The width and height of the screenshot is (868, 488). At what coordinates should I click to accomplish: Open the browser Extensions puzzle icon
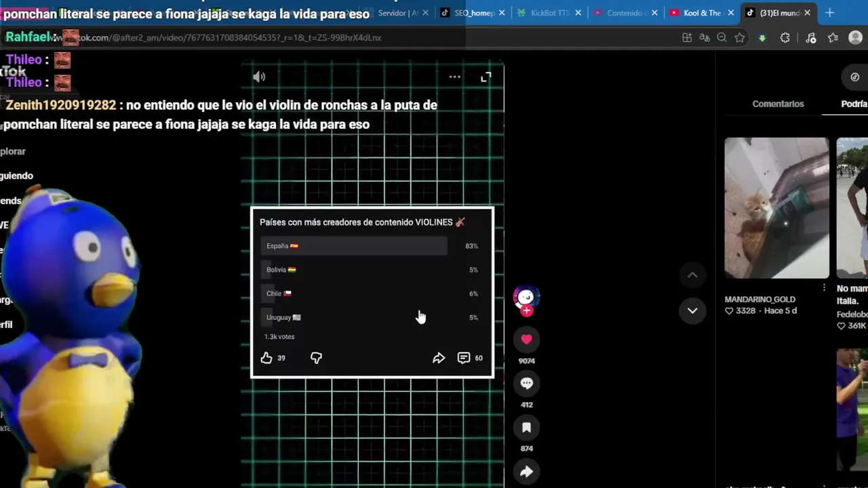point(785,38)
